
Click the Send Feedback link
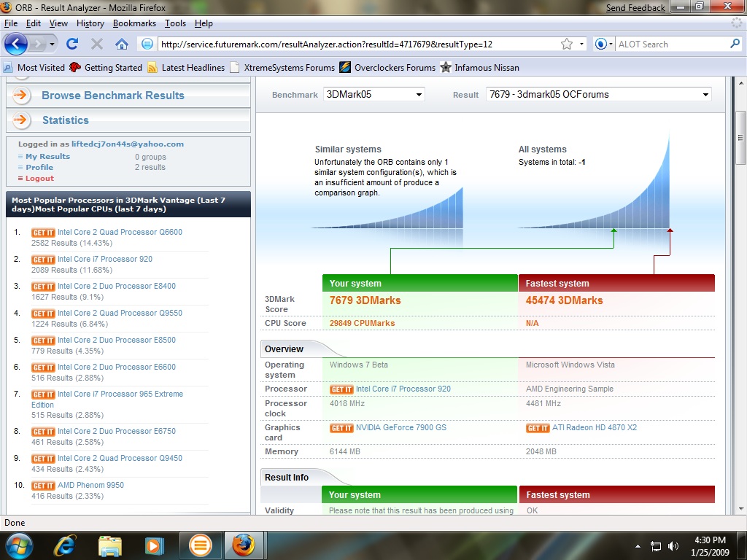point(635,8)
